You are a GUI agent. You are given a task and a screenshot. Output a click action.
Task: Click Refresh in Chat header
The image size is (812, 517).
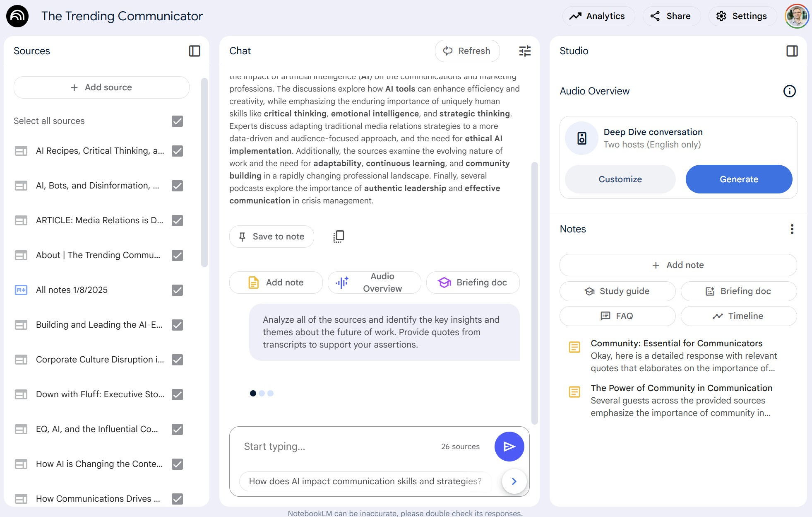[x=467, y=51]
